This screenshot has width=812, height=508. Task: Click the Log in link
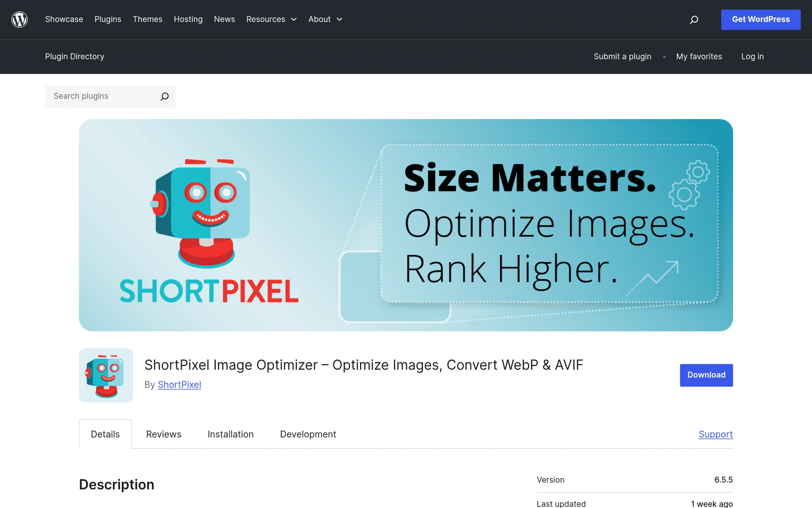click(x=752, y=57)
